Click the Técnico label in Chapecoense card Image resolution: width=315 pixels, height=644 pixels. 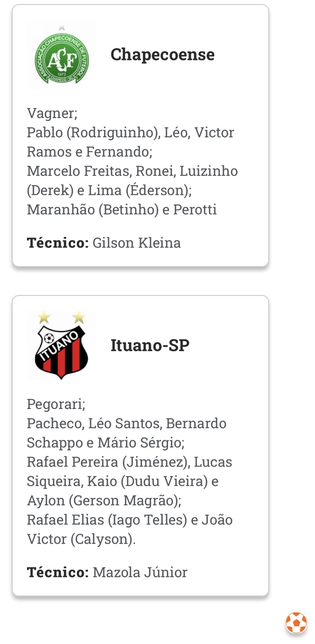tap(58, 243)
